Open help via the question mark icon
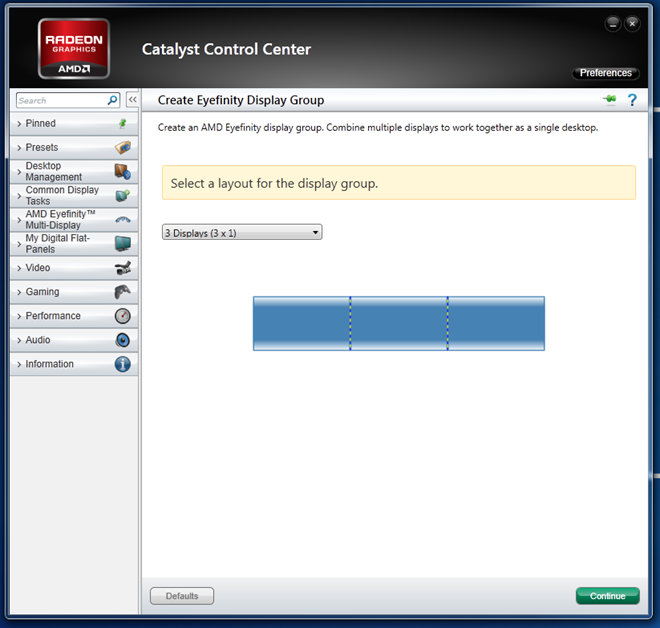The width and height of the screenshot is (660, 628). pyautogui.click(x=632, y=100)
